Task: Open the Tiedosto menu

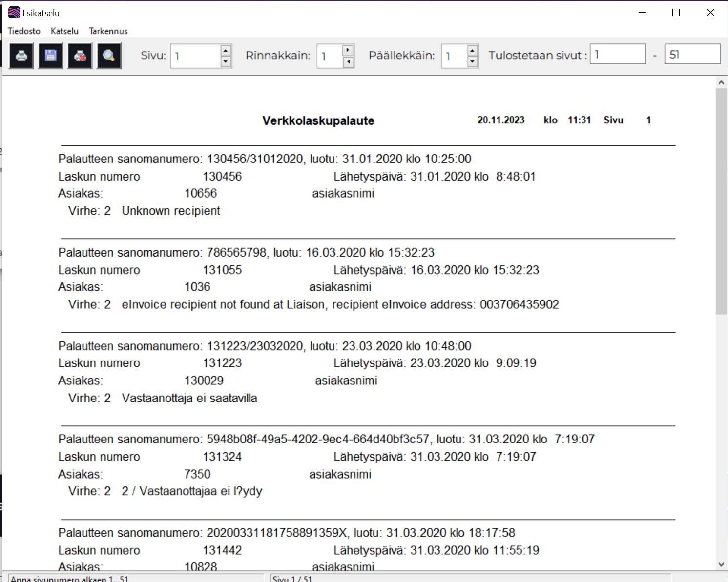Action: 24,31
